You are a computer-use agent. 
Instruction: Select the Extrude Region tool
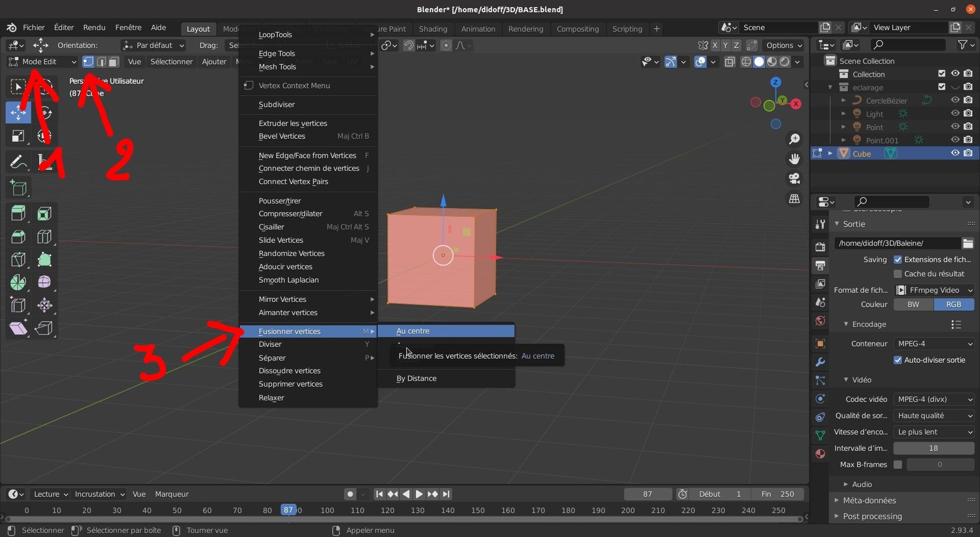click(18, 213)
